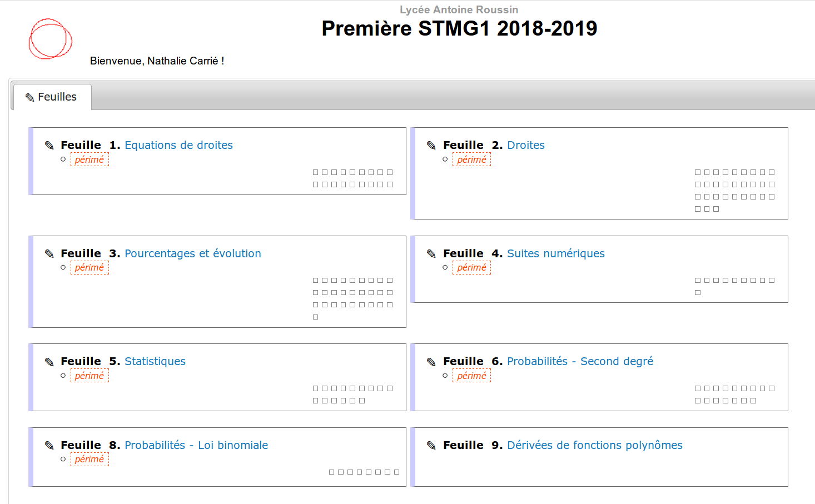Click the pencil icon beside Feuille 4
The image size is (815, 504).
point(431,254)
